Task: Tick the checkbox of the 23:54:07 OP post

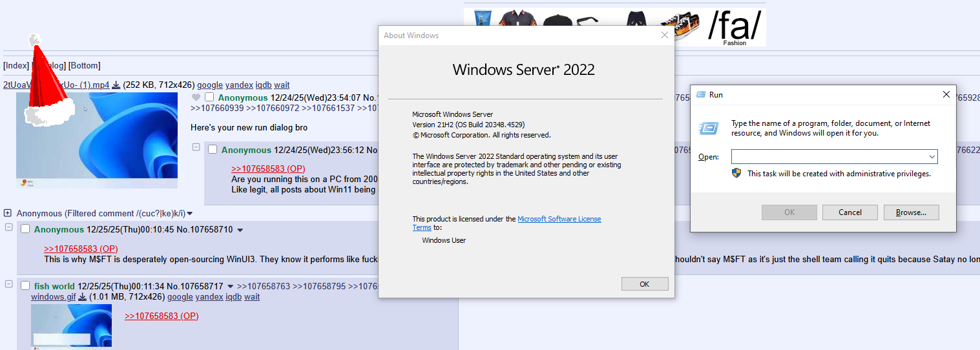Action: [x=209, y=97]
